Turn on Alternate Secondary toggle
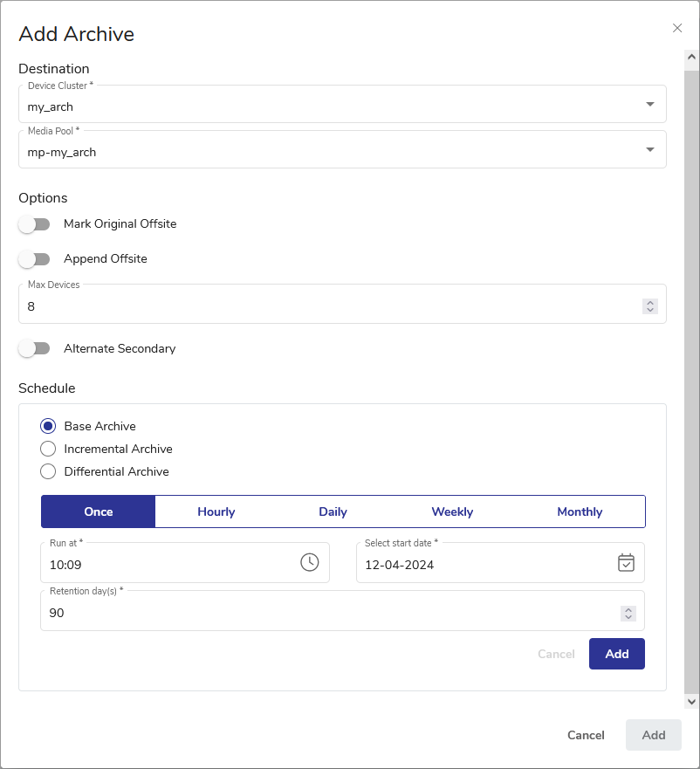Viewport: 700px width, 769px height. tap(34, 349)
